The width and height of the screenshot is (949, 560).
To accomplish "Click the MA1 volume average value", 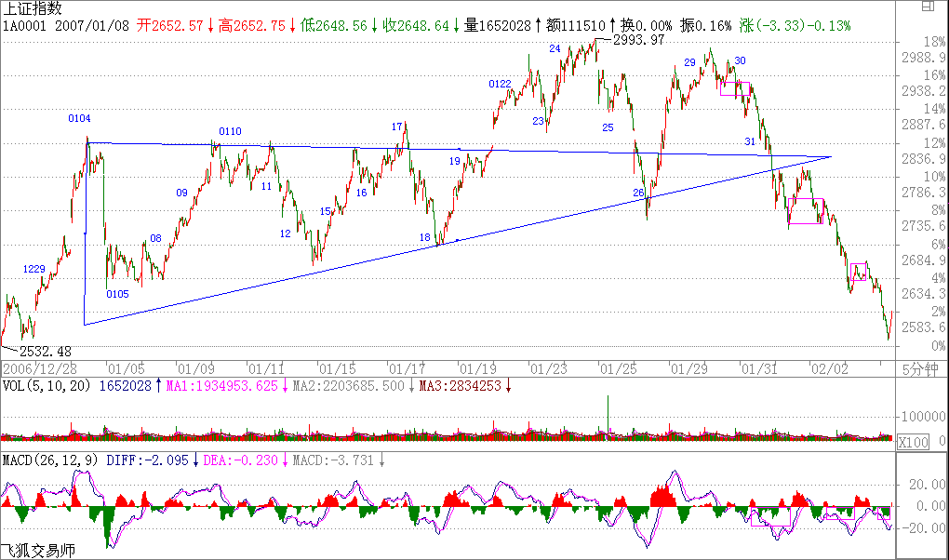I will 221,385.
